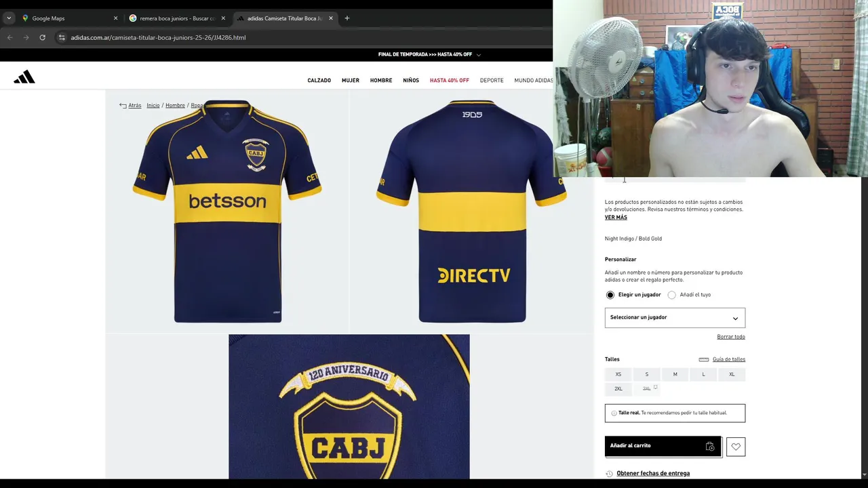Choose size L
The image size is (868, 488).
703,374
